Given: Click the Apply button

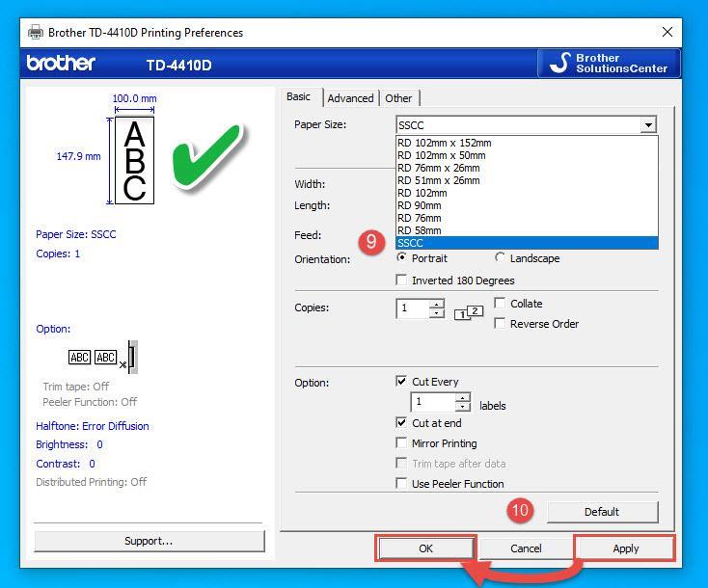Looking at the screenshot, I should coord(625,548).
